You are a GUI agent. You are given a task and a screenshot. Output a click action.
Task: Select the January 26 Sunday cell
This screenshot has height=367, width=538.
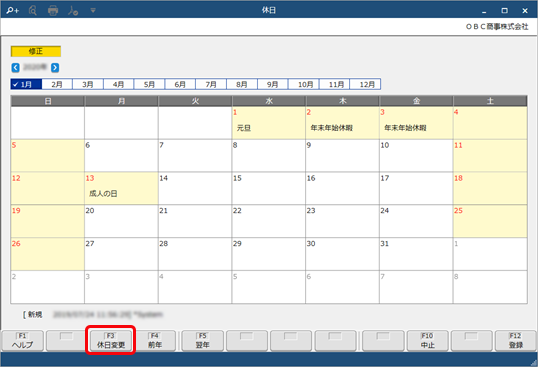[x=47, y=254]
